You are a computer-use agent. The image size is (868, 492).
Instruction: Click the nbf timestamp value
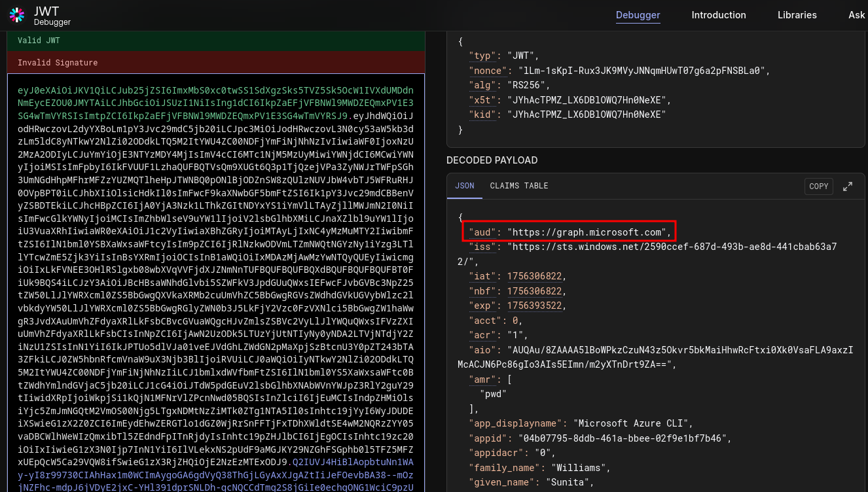[x=533, y=291]
